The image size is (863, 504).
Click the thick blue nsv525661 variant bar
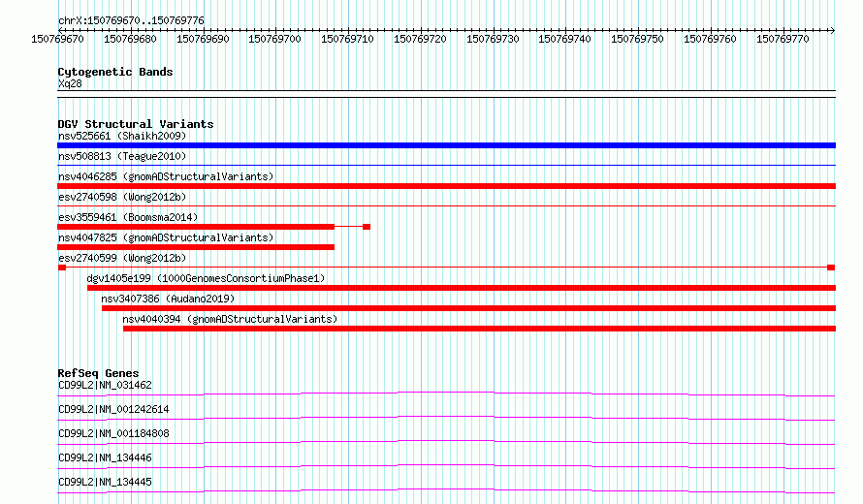(446, 145)
